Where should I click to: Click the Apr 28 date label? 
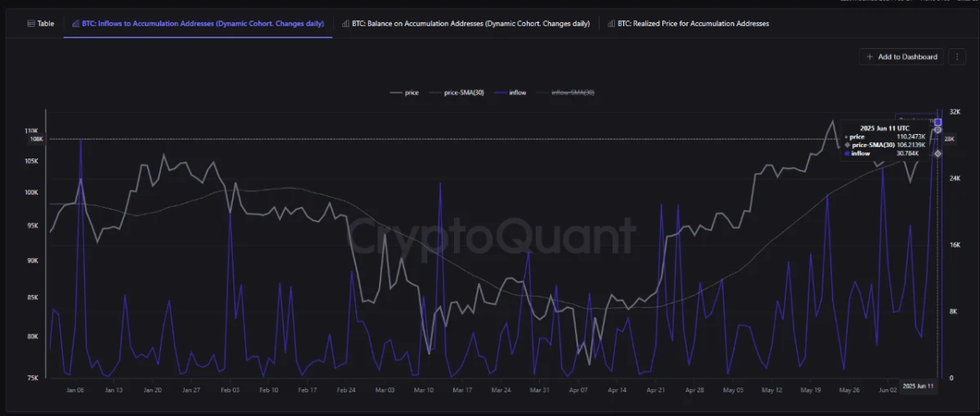click(695, 391)
